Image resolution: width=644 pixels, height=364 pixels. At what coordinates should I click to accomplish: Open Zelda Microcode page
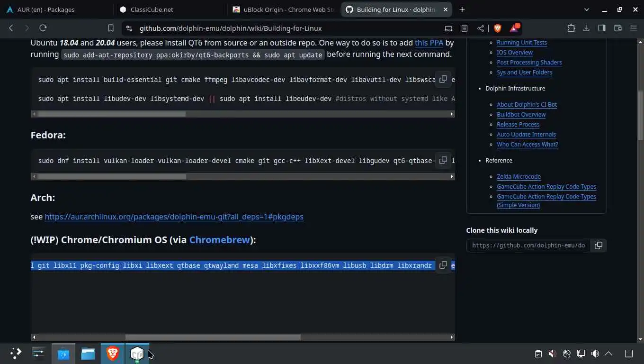click(x=519, y=176)
